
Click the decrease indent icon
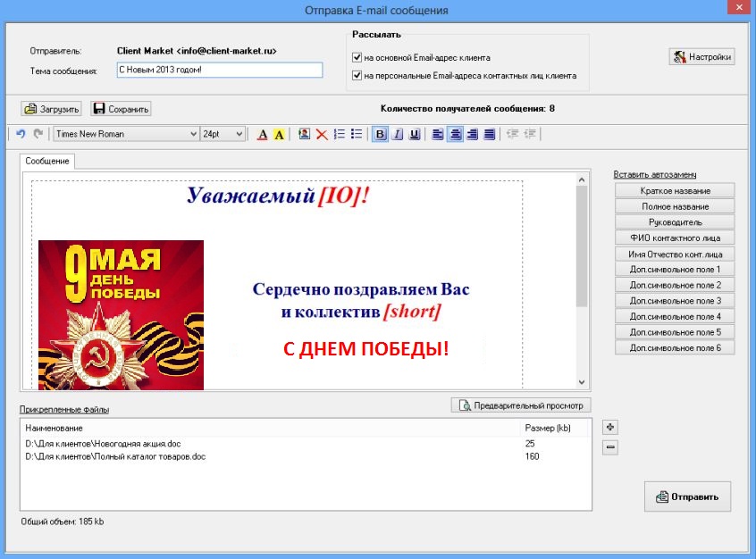pyautogui.click(x=513, y=134)
